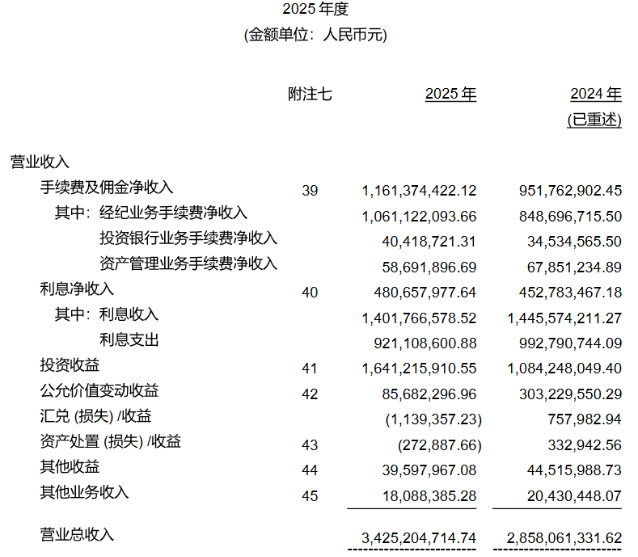The image size is (638, 557).
Task: Click the value 1,161,374,422.12
Action: point(419,190)
